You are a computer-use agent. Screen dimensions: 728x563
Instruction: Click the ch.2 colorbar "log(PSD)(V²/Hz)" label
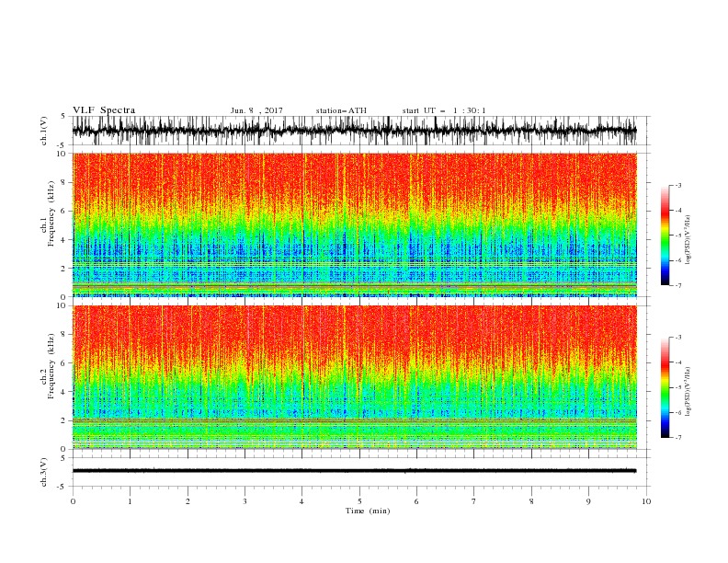tap(688, 392)
